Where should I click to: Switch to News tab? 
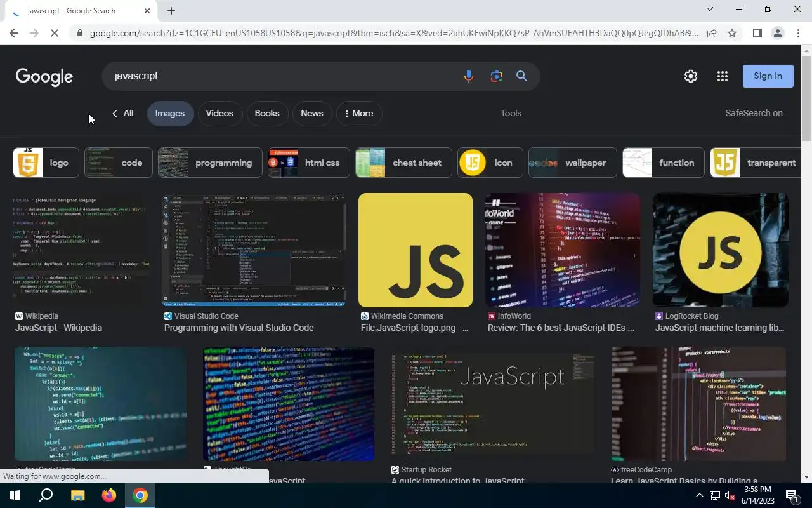312,114
